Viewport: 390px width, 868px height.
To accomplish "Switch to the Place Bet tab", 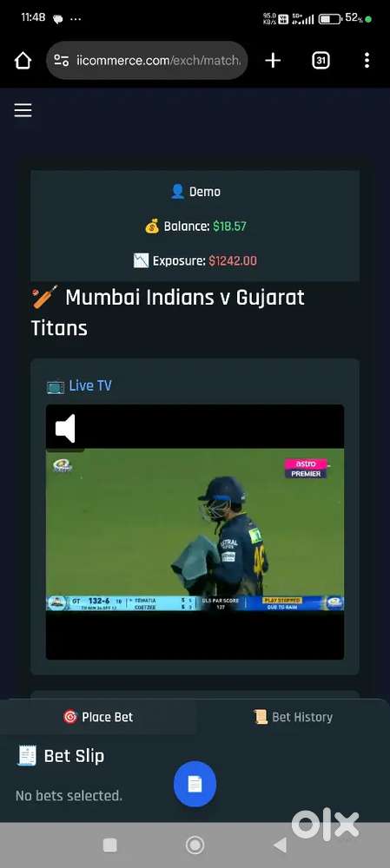I will tap(98, 717).
